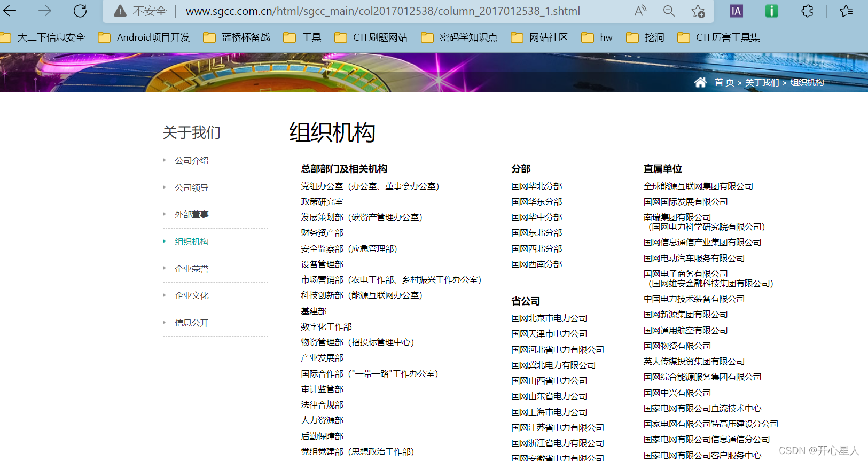
Task: Open CTF厉害工具集 bookmark folder
Action: point(719,37)
